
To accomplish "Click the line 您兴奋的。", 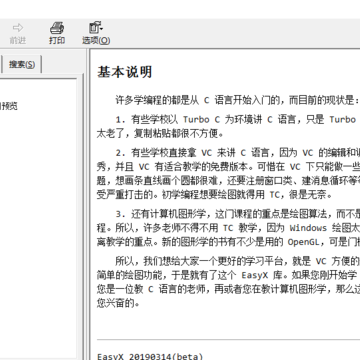I will coord(118,303).
